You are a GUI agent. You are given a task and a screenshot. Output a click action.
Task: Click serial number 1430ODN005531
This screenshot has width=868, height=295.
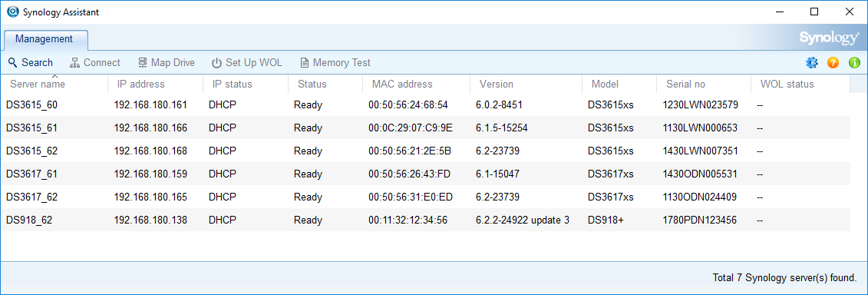[x=700, y=174]
